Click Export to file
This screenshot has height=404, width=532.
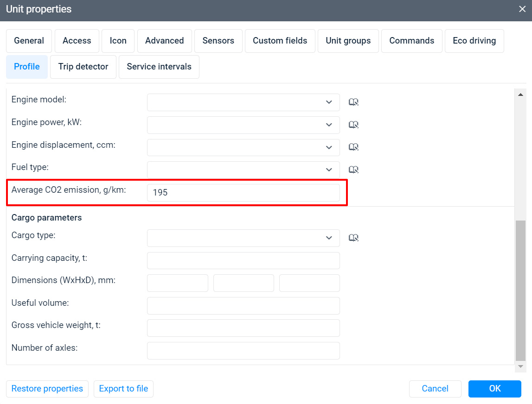123,389
